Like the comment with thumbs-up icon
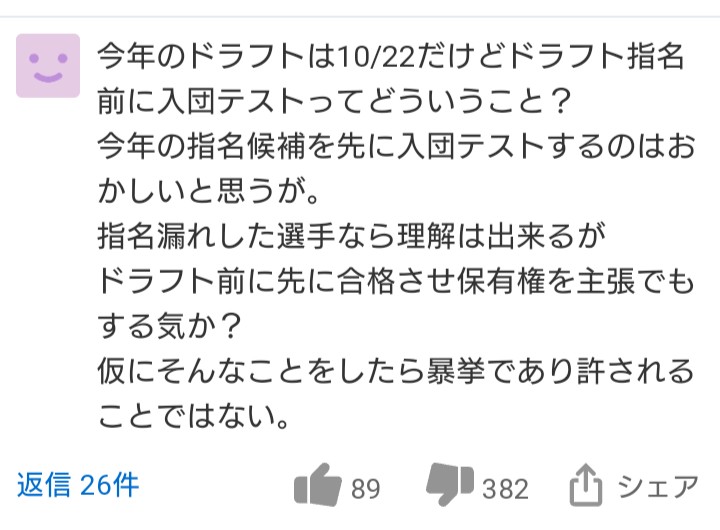The height and width of the screenshot is (530, 720). click(318, 488)
